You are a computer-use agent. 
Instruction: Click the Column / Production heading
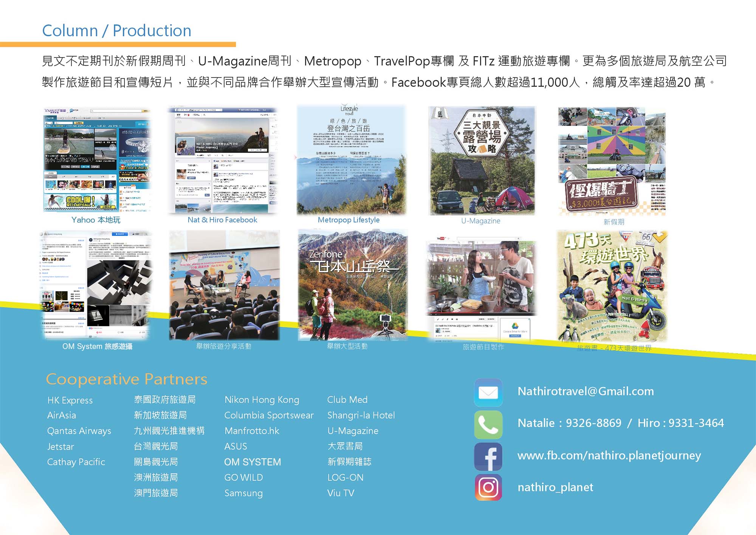116,31
